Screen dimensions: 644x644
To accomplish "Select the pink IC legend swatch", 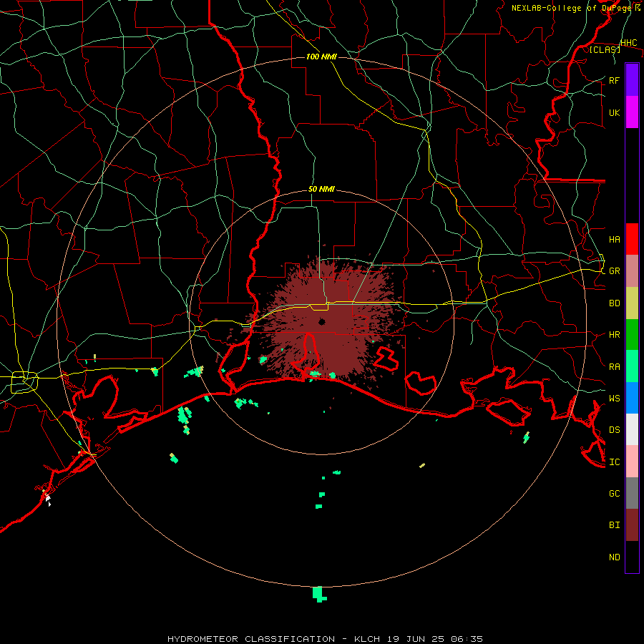I will coord(632,462).
